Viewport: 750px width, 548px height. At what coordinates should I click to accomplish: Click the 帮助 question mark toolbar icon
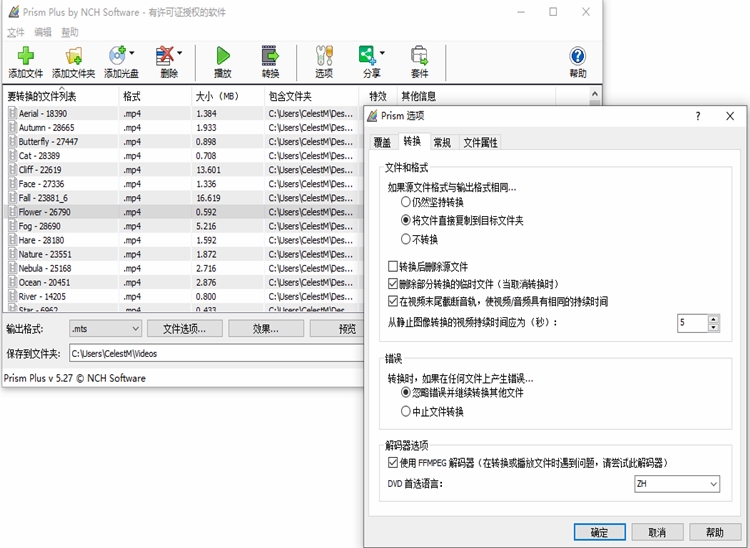(x=578, y=56)
